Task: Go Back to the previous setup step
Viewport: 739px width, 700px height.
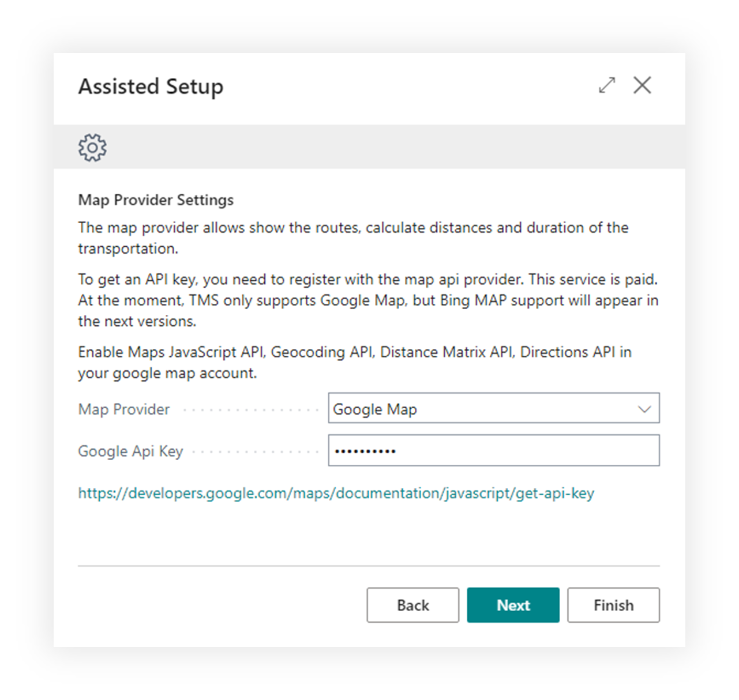Action: click(x=412, y=605)
